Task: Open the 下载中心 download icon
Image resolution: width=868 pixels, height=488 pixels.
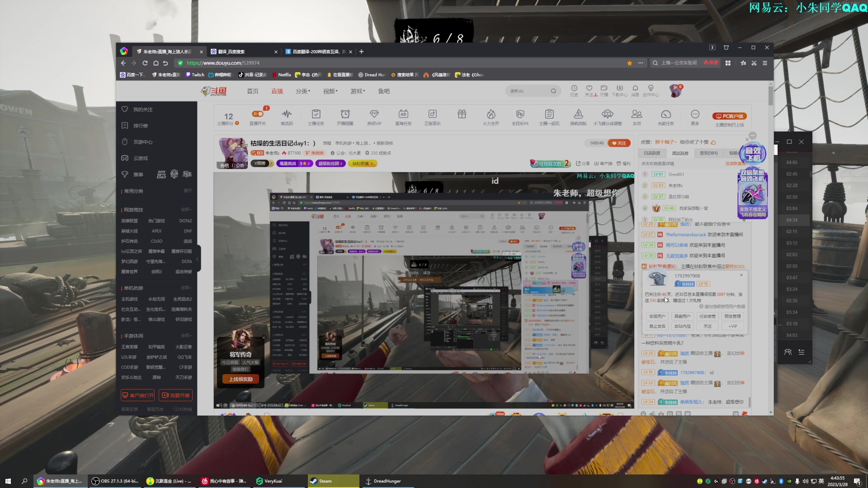Action: (x=620, y=90)
